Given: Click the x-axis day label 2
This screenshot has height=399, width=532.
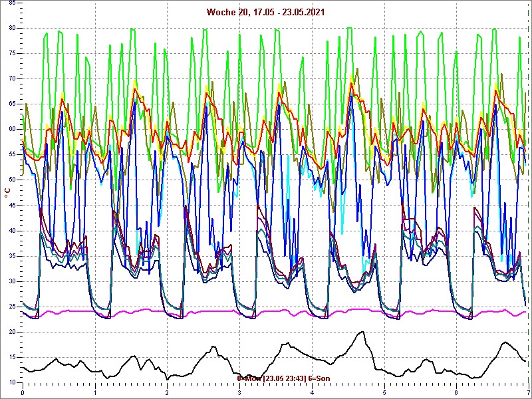Looking at the screenshot, I should (168, 394).
